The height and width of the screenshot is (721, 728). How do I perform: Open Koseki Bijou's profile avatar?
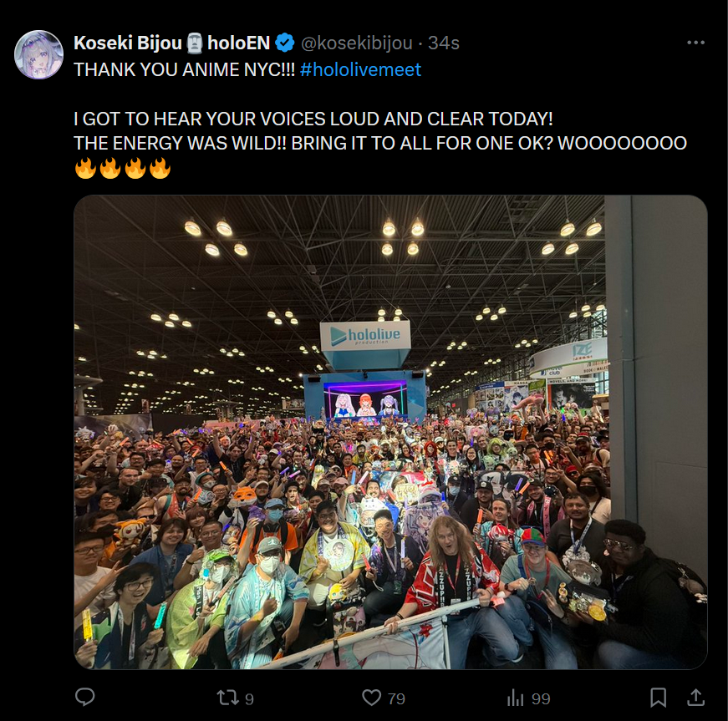(39, 55)
